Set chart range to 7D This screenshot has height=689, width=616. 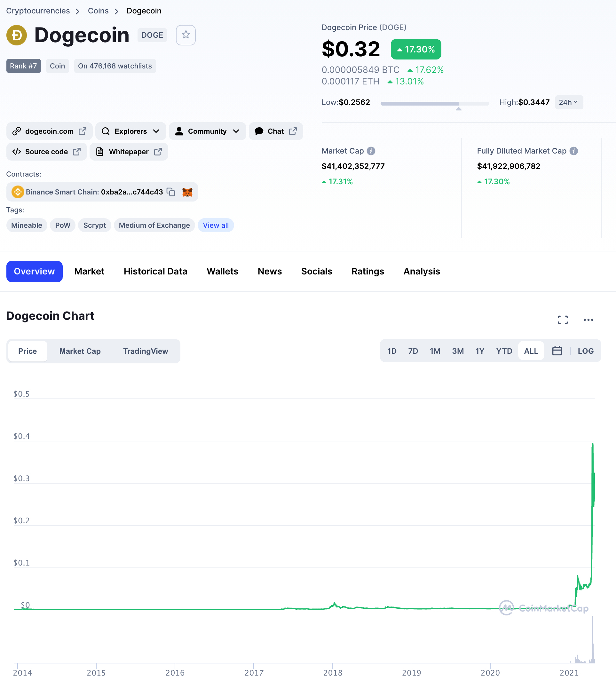click(x=413, y=351)
